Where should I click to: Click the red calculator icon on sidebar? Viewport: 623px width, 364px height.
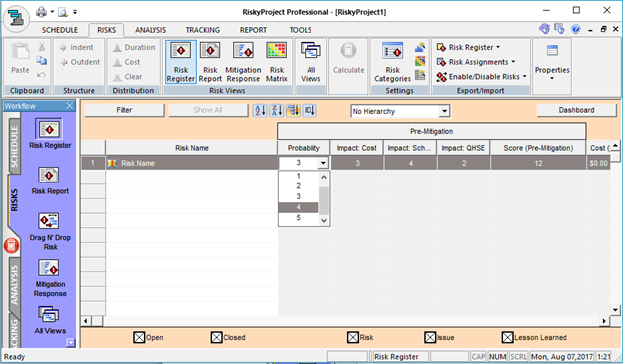click(x=12, y=246)
